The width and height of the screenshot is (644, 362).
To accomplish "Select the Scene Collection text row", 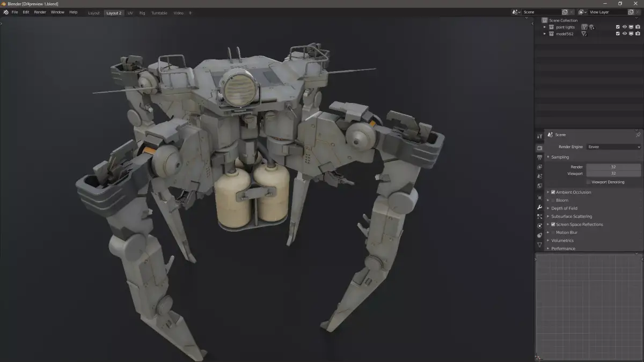I will click(x=563, y=20).
